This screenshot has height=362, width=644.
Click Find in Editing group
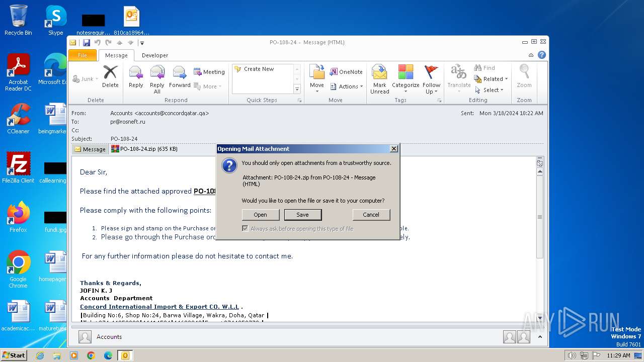point(485,68)
